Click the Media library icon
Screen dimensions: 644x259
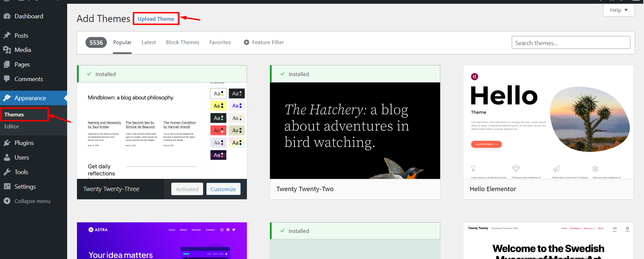tap(7, 50)
